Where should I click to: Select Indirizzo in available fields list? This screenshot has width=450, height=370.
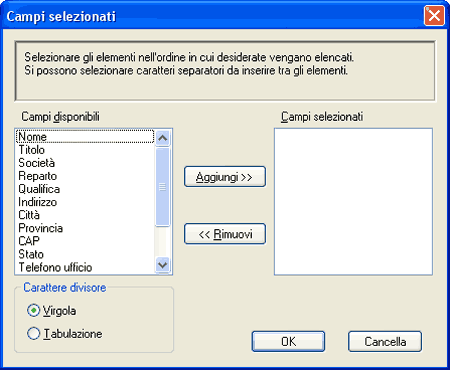coord(85,202)
